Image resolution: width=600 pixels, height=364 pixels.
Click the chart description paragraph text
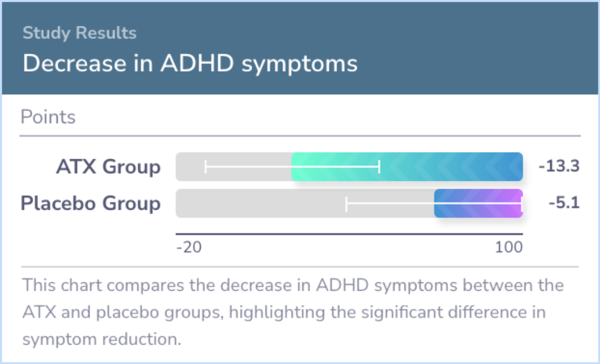click(293, 312)
